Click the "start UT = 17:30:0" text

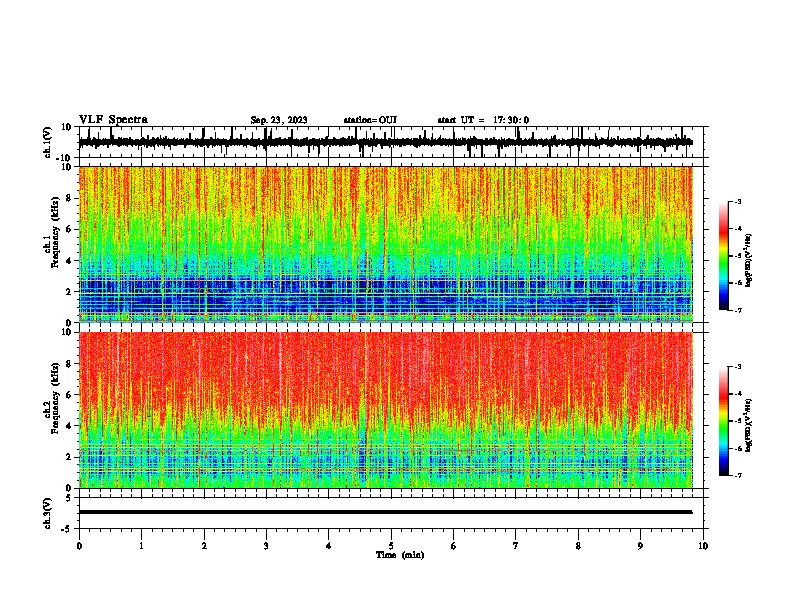pos(483,120)
